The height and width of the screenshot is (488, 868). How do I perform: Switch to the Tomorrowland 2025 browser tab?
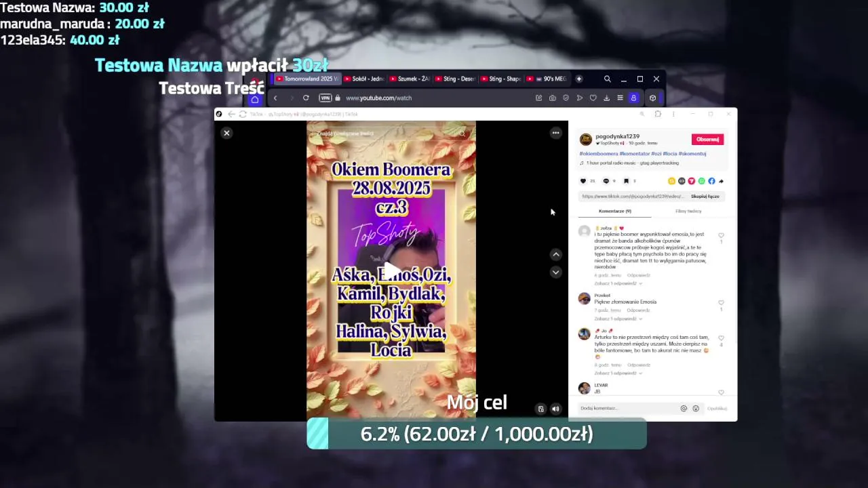click(307, 79)
